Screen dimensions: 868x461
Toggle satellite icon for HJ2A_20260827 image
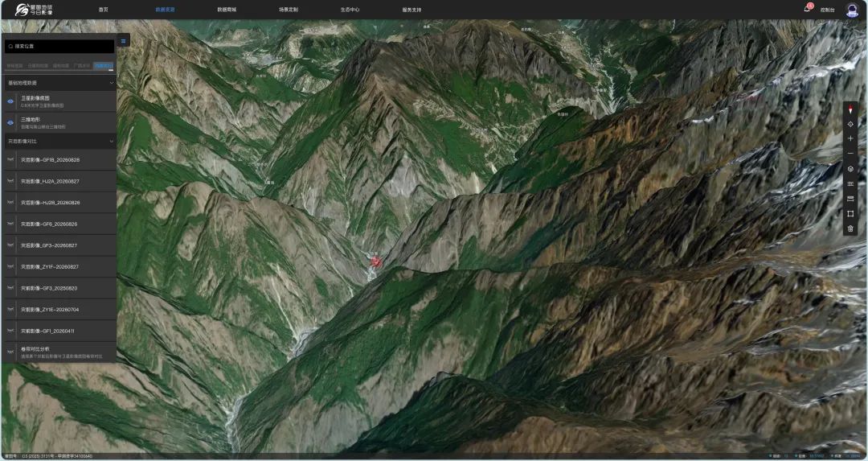point(10,181)
